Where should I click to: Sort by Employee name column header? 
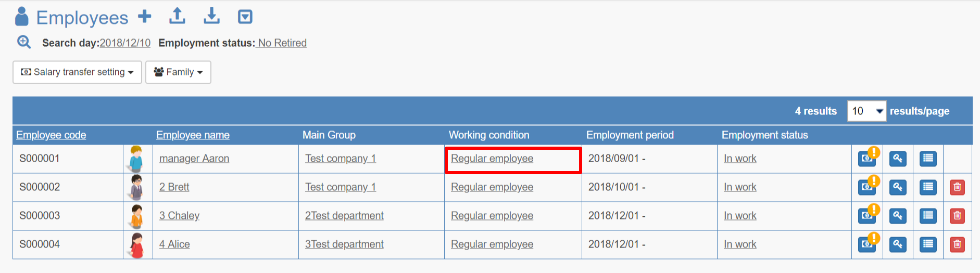point(193,135)
